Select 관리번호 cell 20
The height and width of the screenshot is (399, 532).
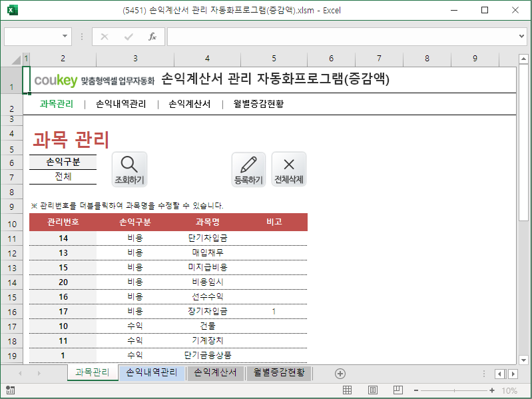63,282
